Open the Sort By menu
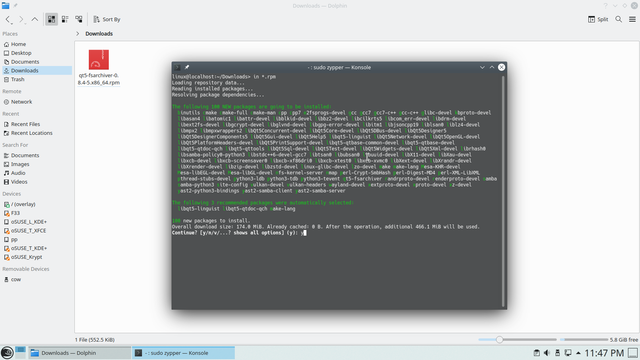Viewport: 640px width, 360px height. pos(107,19)
